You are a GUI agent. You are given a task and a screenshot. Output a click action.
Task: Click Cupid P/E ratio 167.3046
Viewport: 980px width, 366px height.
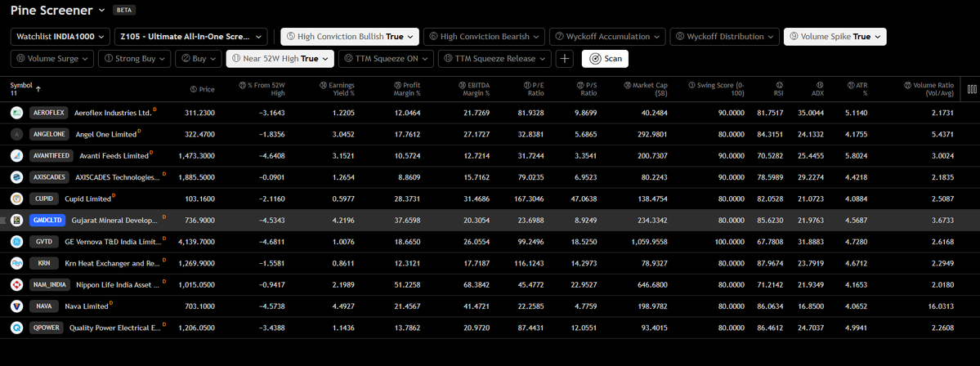pos(529,199)
